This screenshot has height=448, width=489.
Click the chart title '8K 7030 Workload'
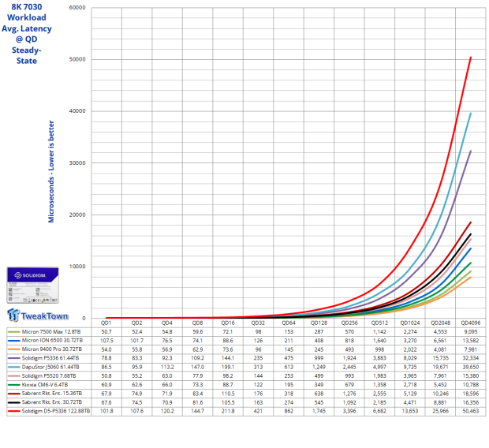click(x=27, y=12)
